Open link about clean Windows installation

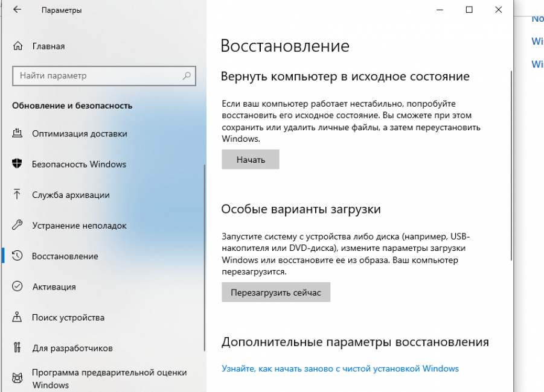pos(341,368)
